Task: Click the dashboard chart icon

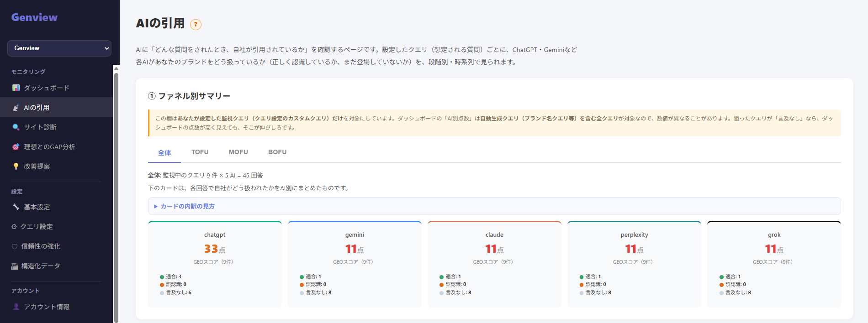Action: (16, 88)
